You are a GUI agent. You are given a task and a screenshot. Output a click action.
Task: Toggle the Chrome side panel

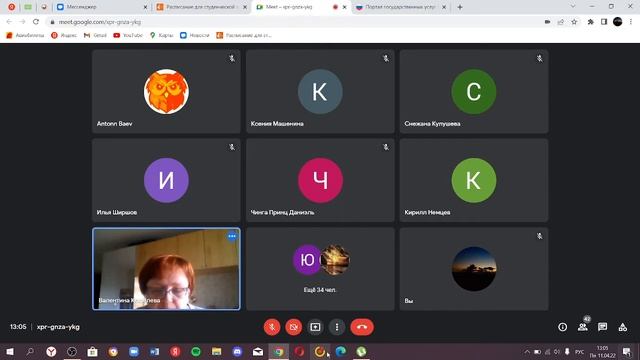(604, 22)
